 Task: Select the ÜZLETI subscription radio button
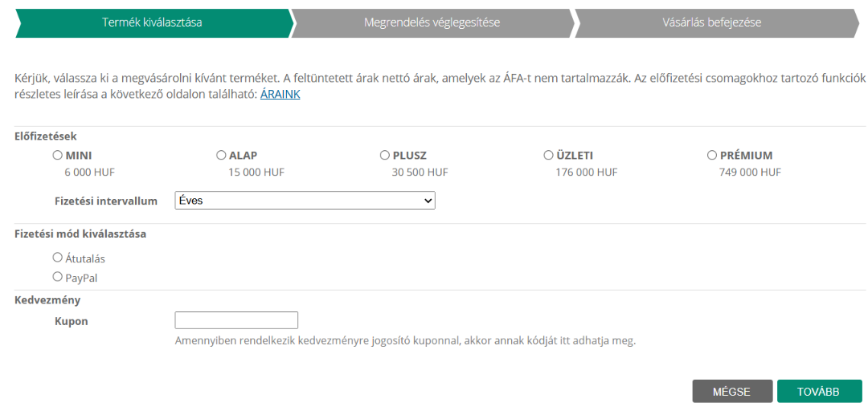[549, 156]
